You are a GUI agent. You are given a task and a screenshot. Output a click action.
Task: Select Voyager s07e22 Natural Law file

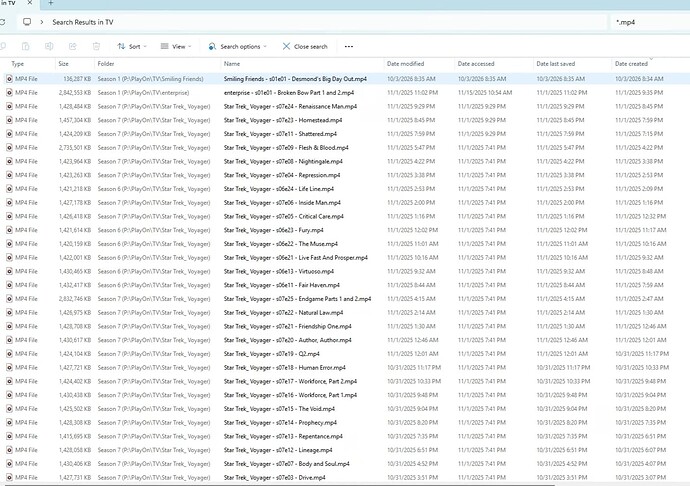click(283, 313)
